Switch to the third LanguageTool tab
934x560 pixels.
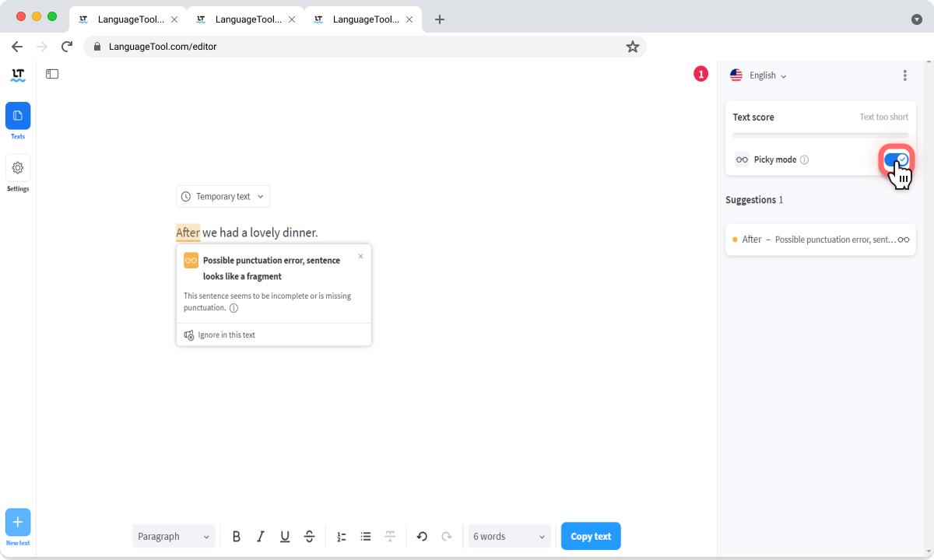tap(363, 19)
